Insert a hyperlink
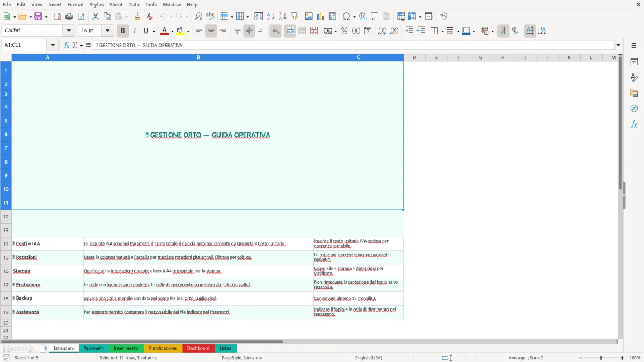 point(363,17)
